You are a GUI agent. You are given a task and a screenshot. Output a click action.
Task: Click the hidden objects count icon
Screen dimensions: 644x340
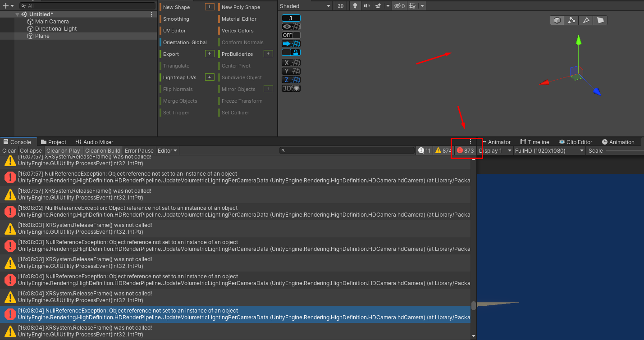pos(399,6)
